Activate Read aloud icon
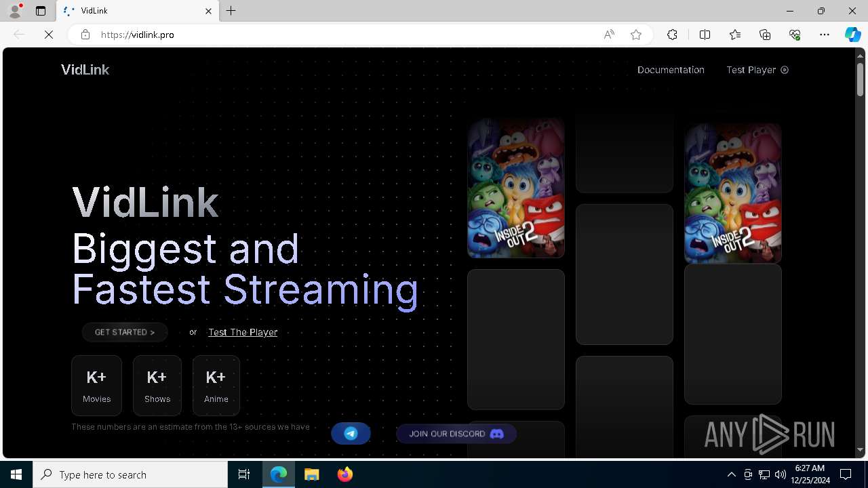 tap(609, 35)
